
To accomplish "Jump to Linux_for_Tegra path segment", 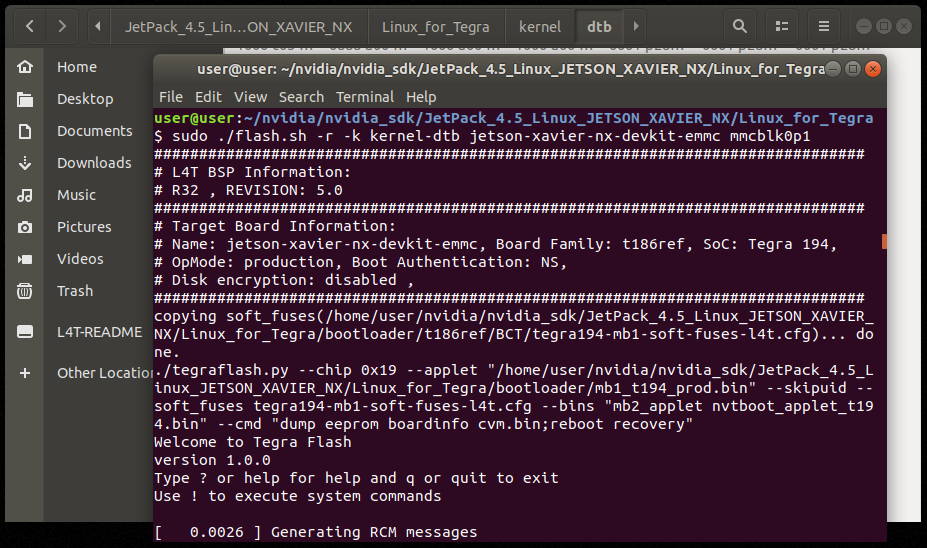I will coord(436,27).
